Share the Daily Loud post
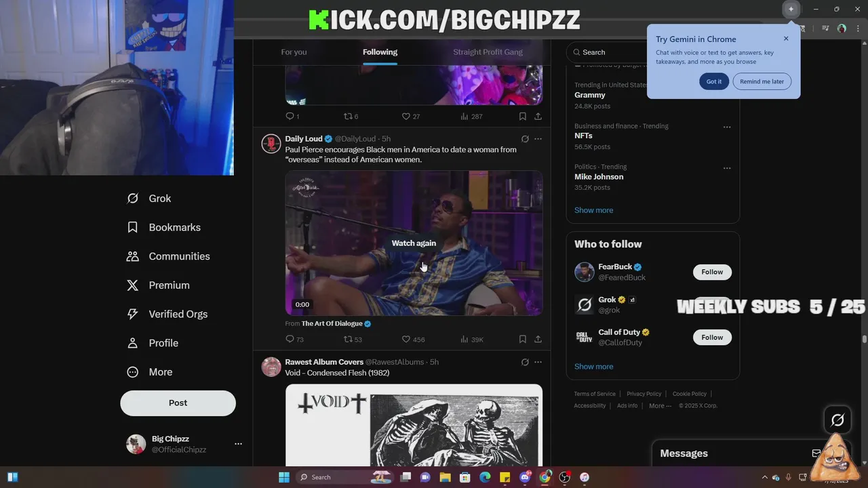Screen dimensions: 868x488 pyautogui.click(x=538, y=340)
